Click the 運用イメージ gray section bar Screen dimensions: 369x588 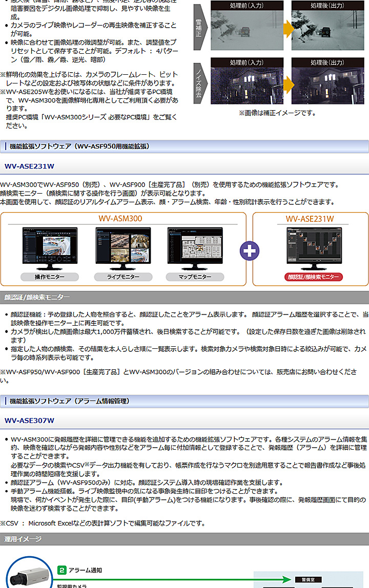click(x=184, y=539)
